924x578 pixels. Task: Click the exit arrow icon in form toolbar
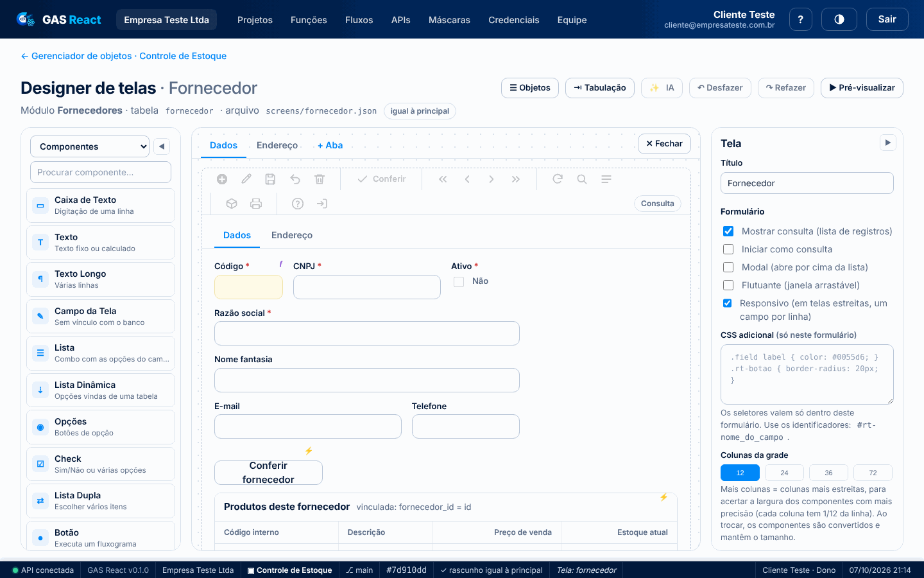point(322,204)
